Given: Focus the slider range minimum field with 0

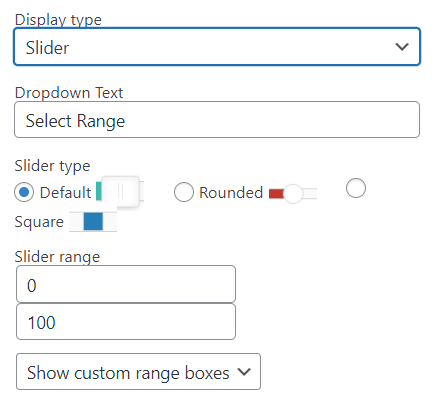Looking at the screenshot, I should tap(126, 284).
